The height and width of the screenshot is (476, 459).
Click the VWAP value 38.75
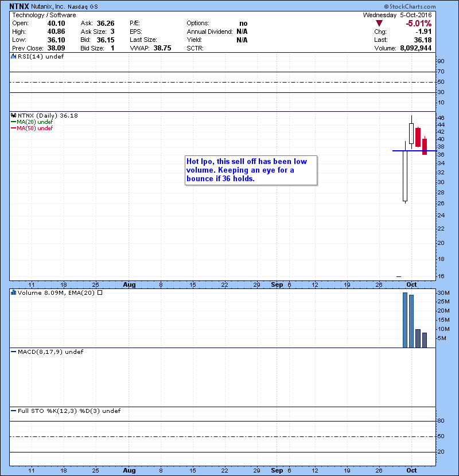(162, 48)
